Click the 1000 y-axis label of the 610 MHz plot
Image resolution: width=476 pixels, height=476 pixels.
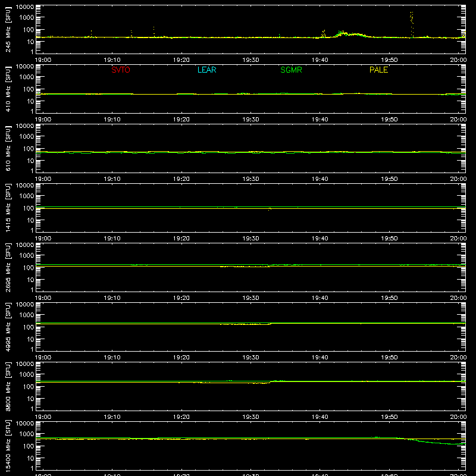[x=27, y=137]
